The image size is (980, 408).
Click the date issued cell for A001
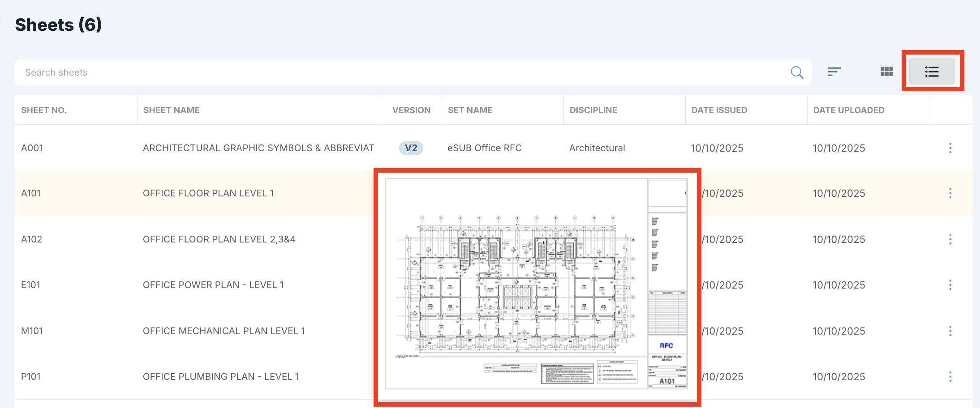pyautogui.click(x=717, y=148)
